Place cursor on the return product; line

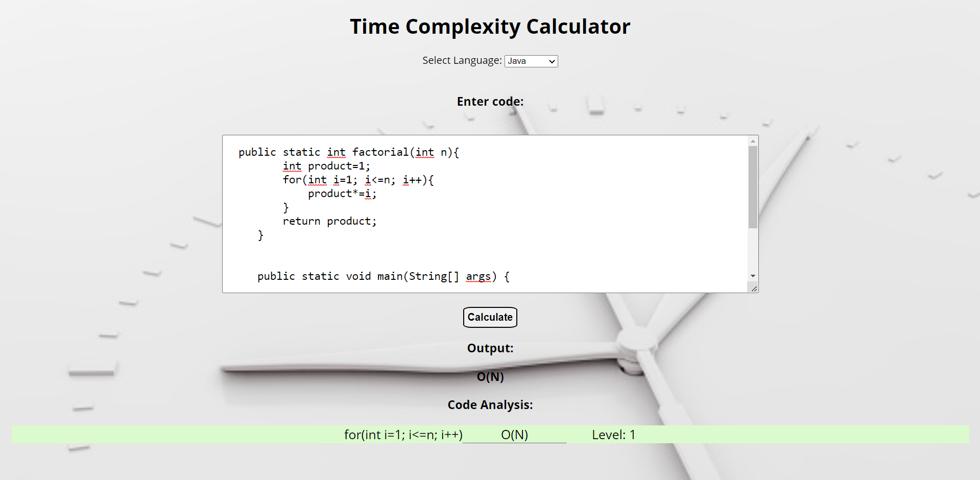pos(329,221)
